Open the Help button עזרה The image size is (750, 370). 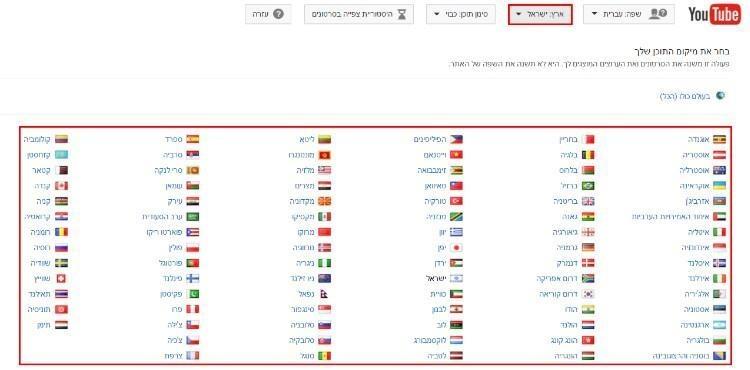(268, 14)
